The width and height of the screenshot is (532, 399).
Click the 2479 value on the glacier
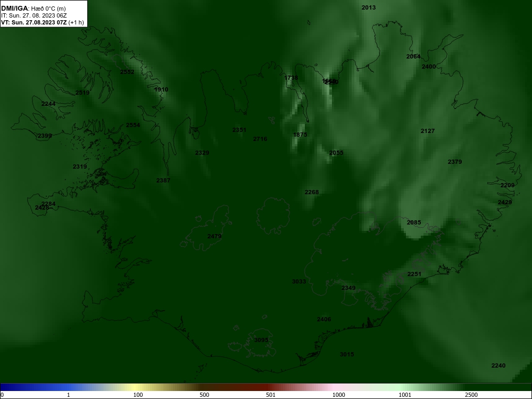click(214, 237)
